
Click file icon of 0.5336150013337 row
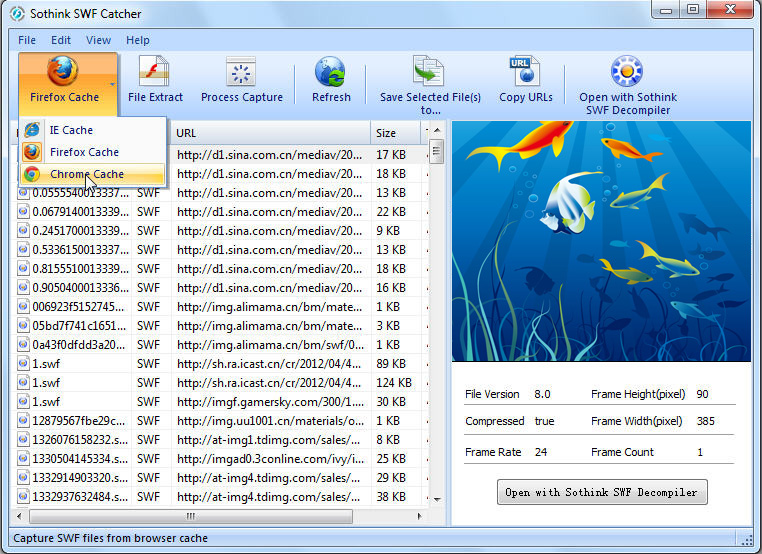[23, 250]
